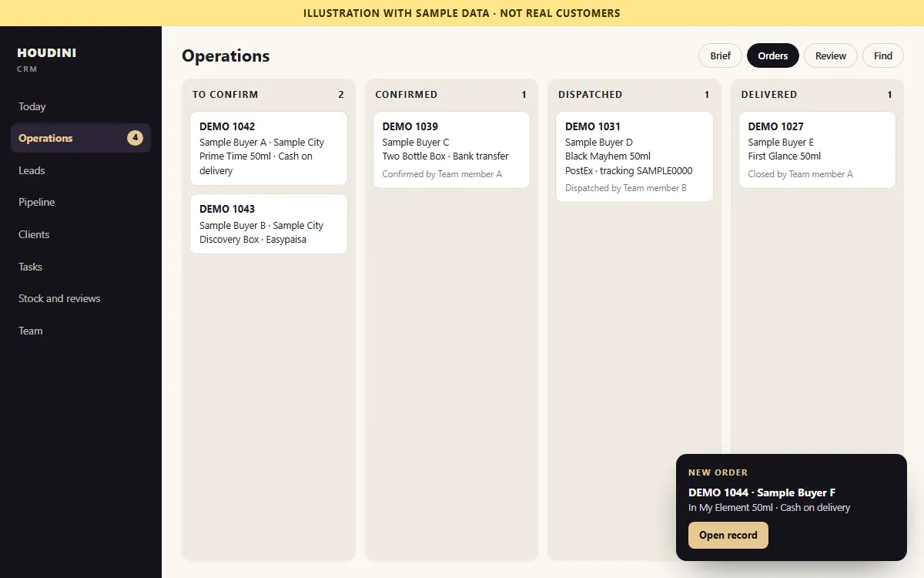Screen dimensions: 924x578
Task: Click 'First Glance 50ml' text
Action: pos(785,156)
